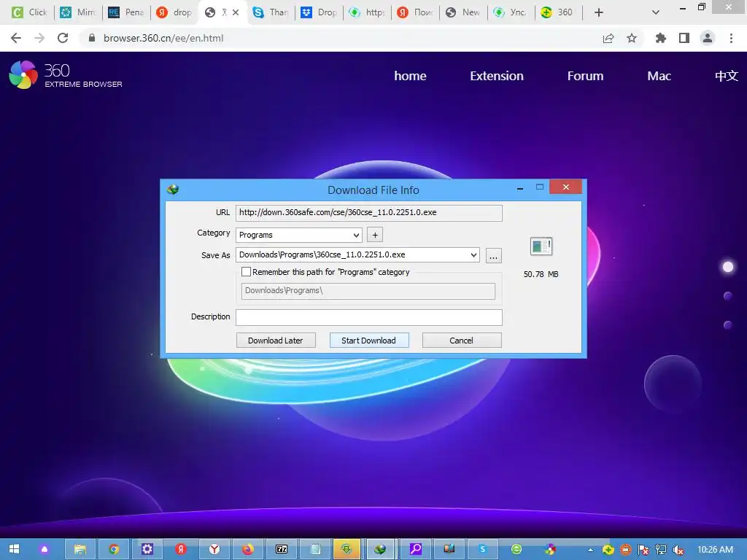Click the address bar URL browser.360.cn
This screenshot has height=560, width=747.
[163, 38]
